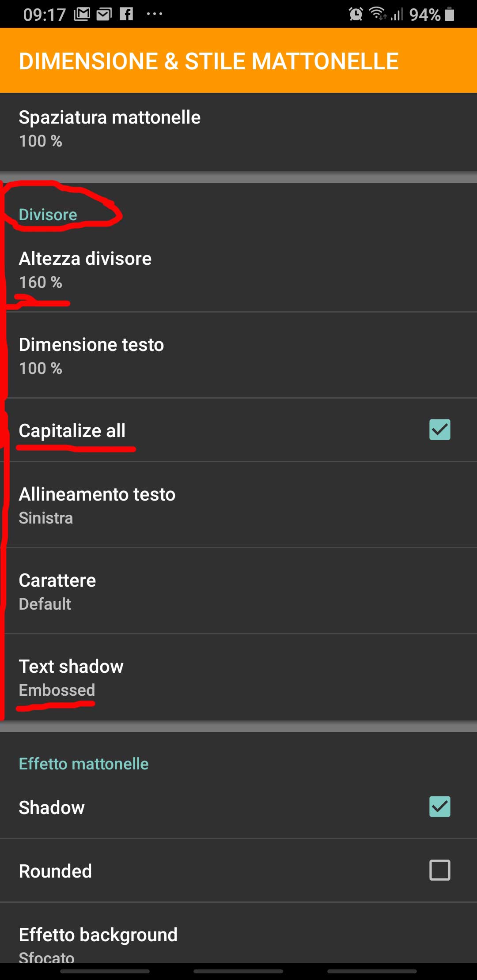
Task: Tap the Wi-Fi signal status icon
Action: (378, 14)
